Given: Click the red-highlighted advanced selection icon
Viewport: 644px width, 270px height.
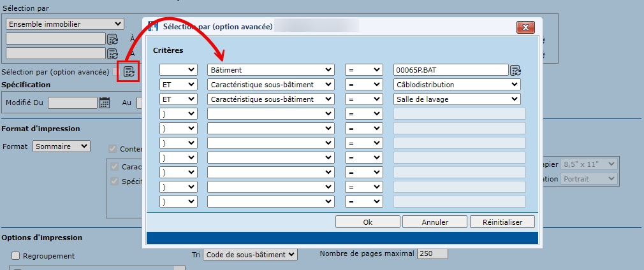Looking at the screenshot, I should tap(129, 72).
